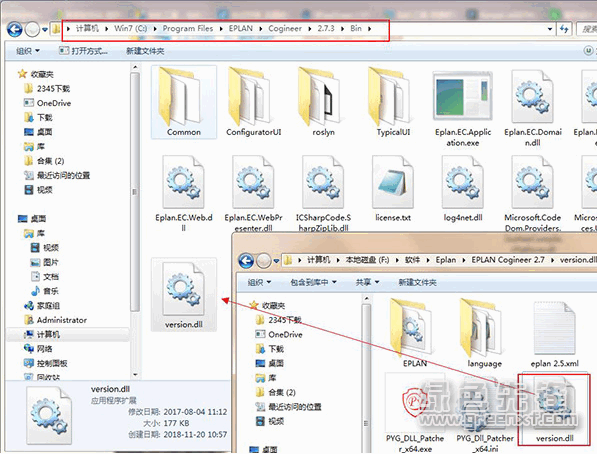Open 包含到库中 dropdown in front window
This screenshot has width=597, height=454.
[x=313, y=282]
